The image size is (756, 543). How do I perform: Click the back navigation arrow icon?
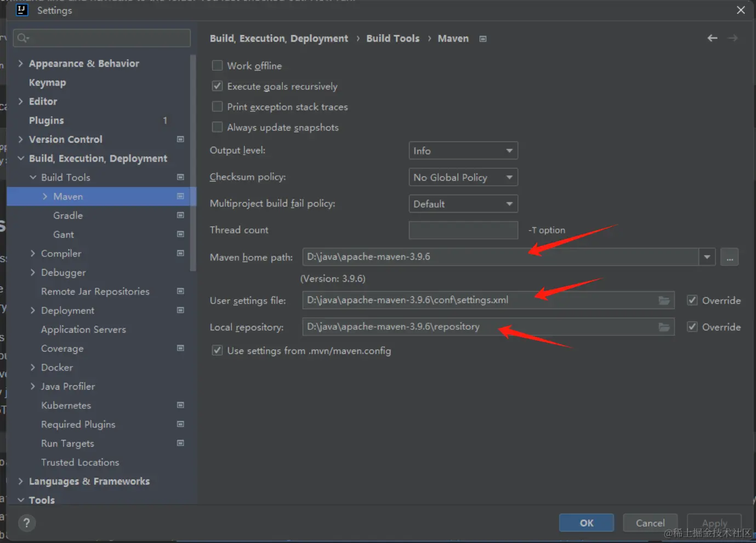pos(712,38)
